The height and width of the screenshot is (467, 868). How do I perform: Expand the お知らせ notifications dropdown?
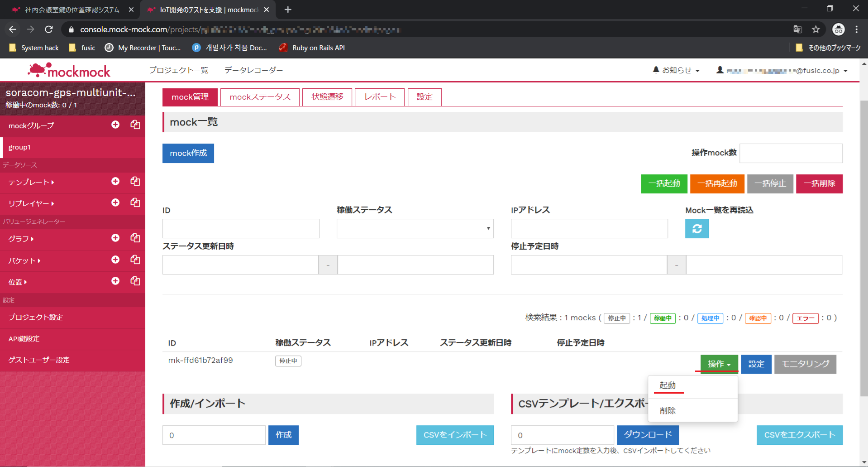tap(676, 70)
